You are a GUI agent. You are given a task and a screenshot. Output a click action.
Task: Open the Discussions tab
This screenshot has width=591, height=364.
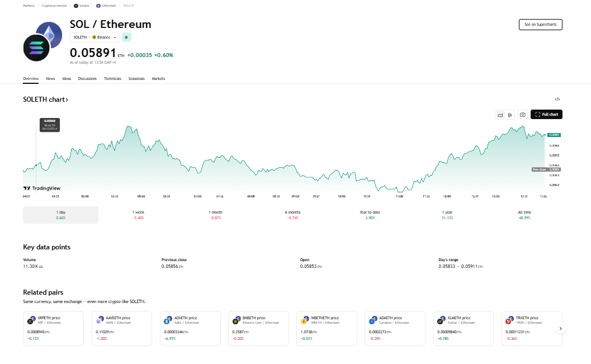click(87, 79)
